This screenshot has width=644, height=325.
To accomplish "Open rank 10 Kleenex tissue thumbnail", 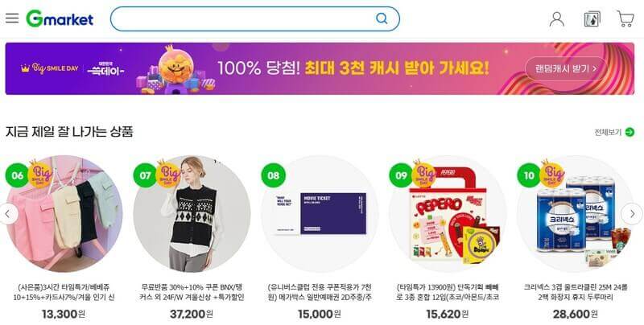I will click(x=576, y=213).
